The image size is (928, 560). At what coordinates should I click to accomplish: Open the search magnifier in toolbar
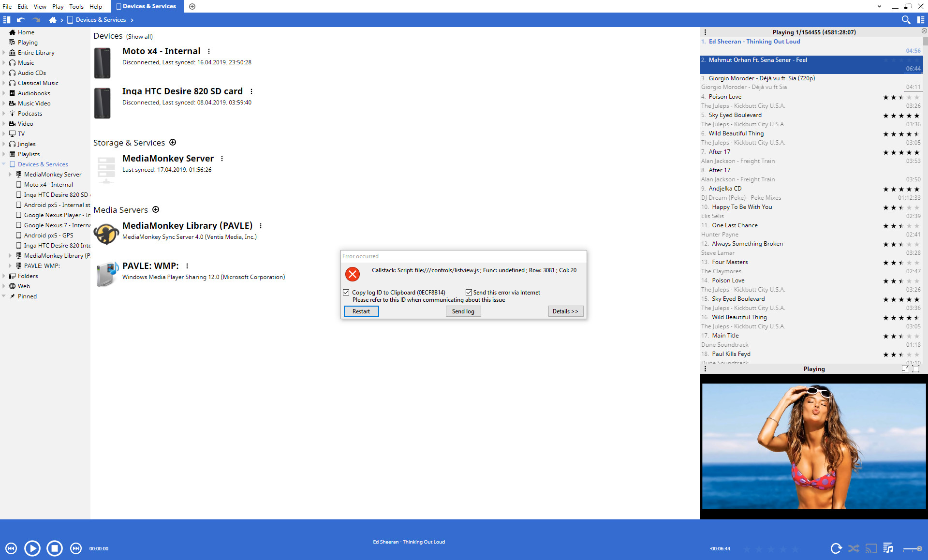[x=906, y=20]
